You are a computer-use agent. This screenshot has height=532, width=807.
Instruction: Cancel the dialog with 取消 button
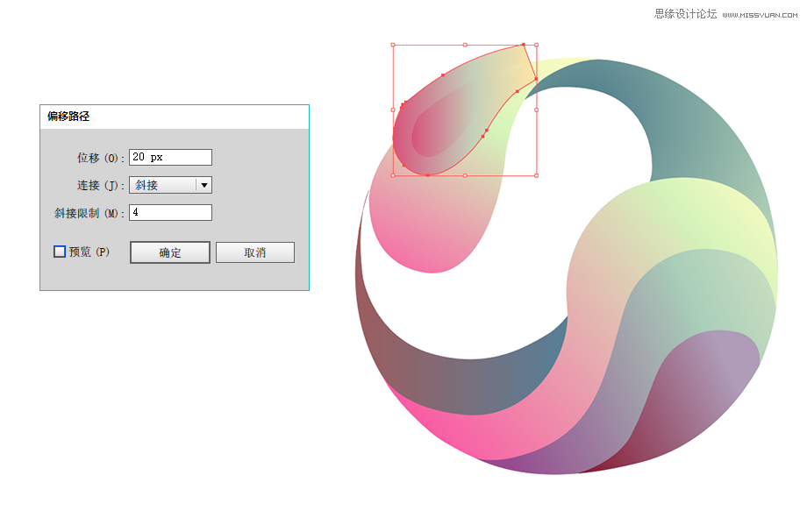click(x=254, y=252)
